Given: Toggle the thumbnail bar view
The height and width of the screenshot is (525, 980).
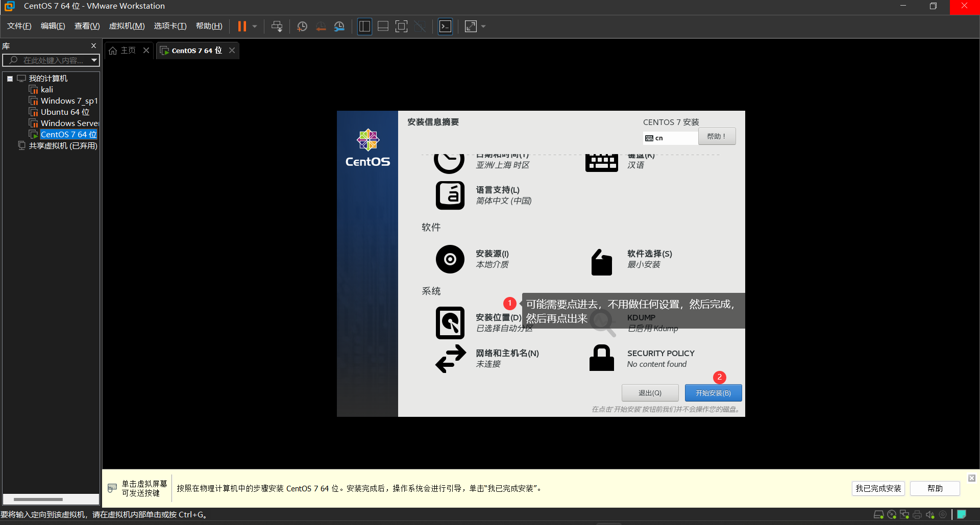Looking at the screenshot, I should (383, 27).
